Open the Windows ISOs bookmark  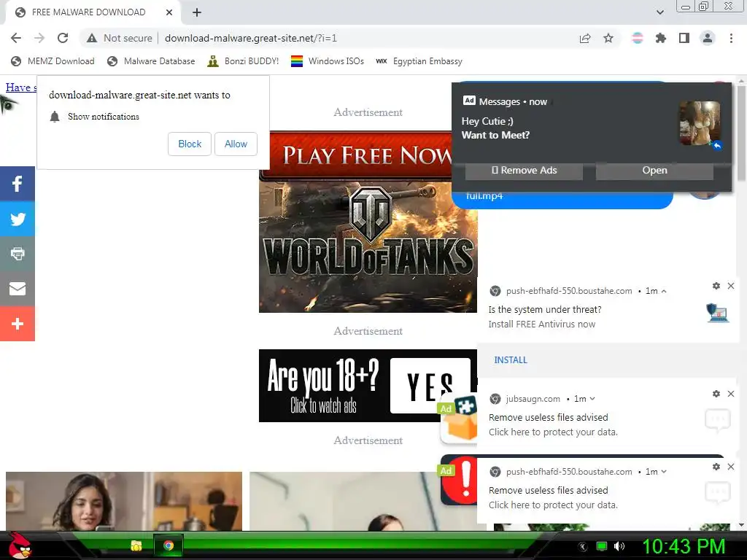pyautogui.click(x=328, y=61)
